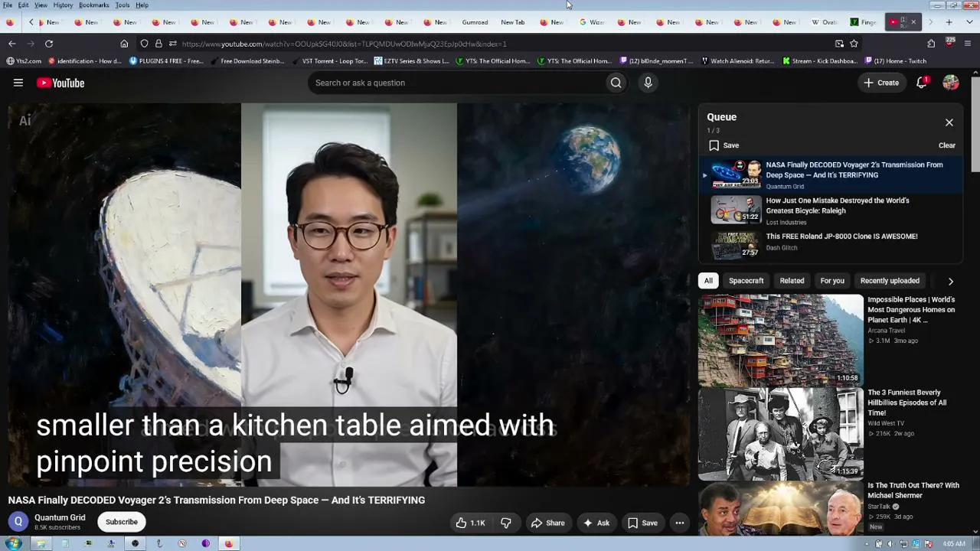The height and width of the screenshot is (551, 980).
Task: Open the Beverly Hillbillies video thumbnail
Action: 781,433
